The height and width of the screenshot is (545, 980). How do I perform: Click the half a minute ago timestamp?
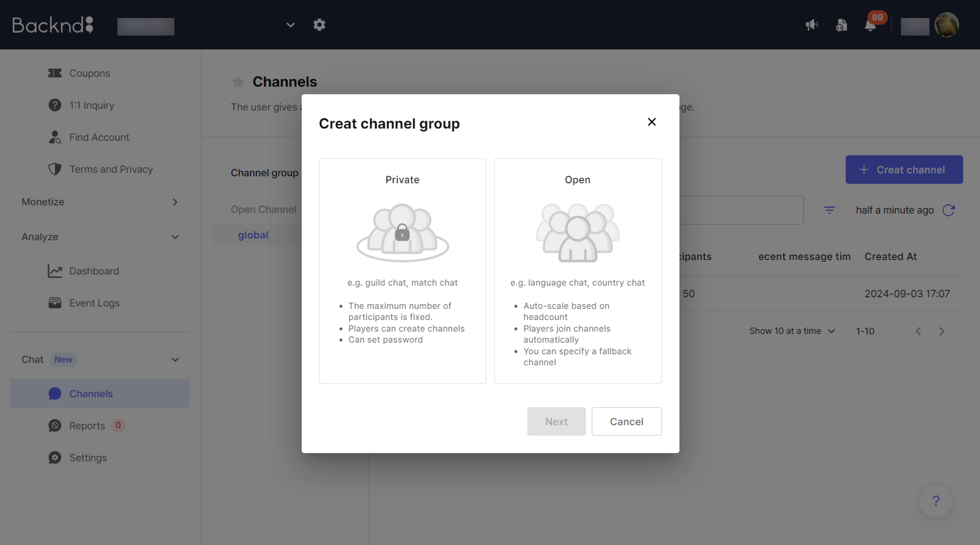pyautogui.click(x=895, y=210)
